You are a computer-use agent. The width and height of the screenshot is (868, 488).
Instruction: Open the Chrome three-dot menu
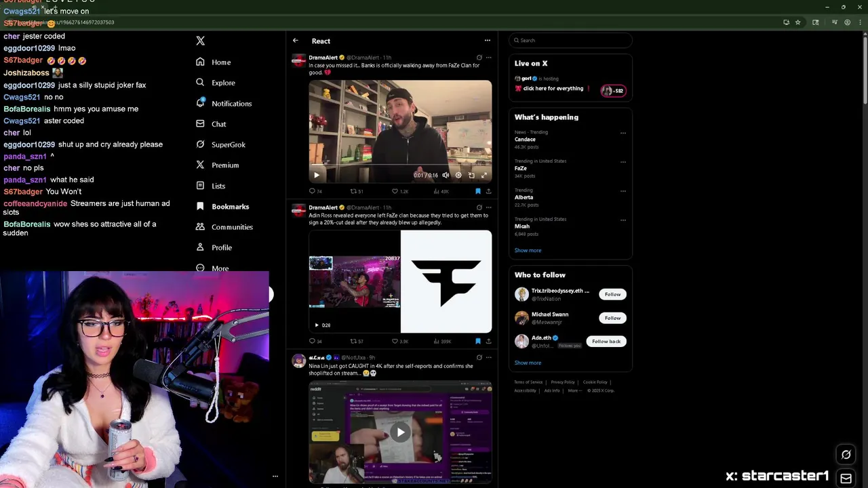point(860,22)
